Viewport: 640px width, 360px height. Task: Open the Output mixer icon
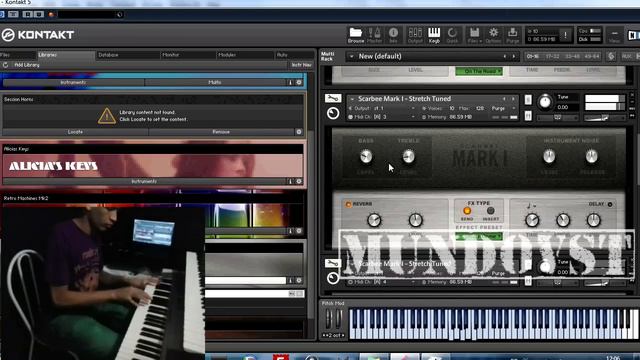click(x=415, y=35)
